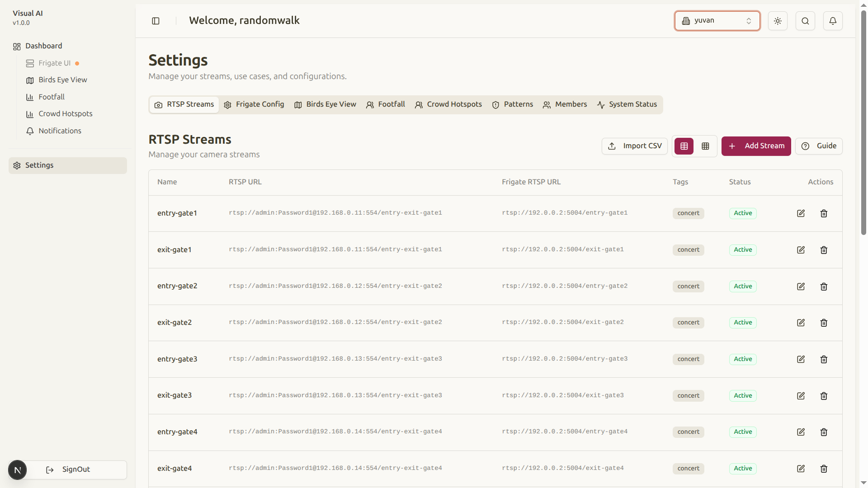
Task: Open Crowd Hotspots in the sidebar
Action: click(65, 114)
